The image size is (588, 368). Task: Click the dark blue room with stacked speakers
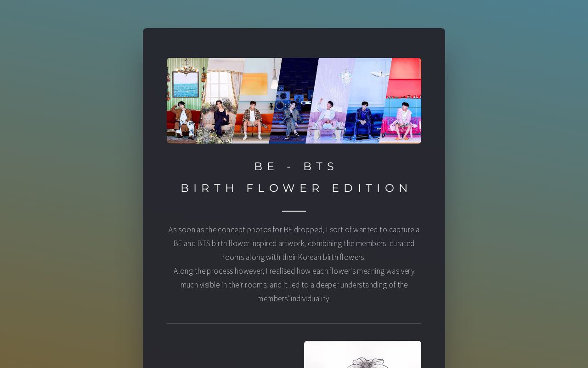(x=294, y=101)
